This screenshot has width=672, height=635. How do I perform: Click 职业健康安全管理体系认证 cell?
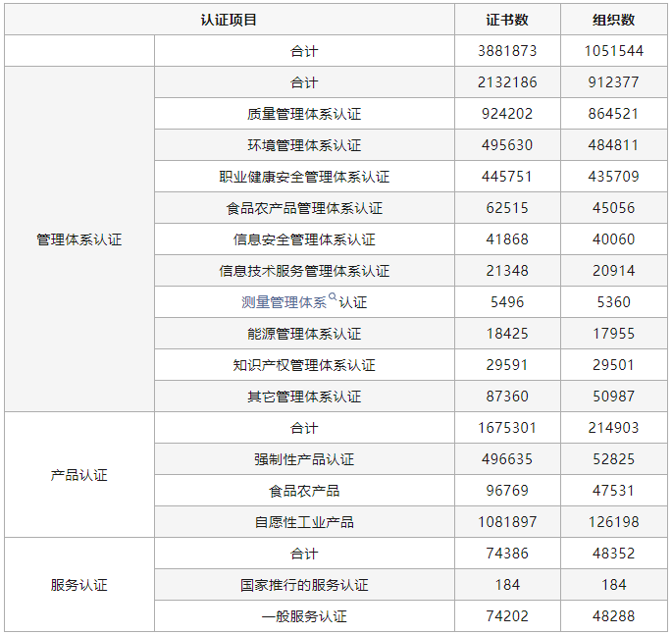pyautogui.click(x=304, y=177)
